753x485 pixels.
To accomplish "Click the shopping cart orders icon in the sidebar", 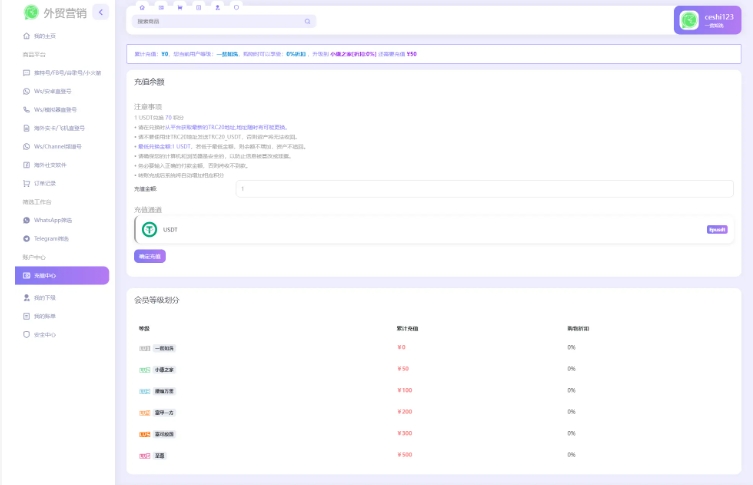I will (26, 183).
